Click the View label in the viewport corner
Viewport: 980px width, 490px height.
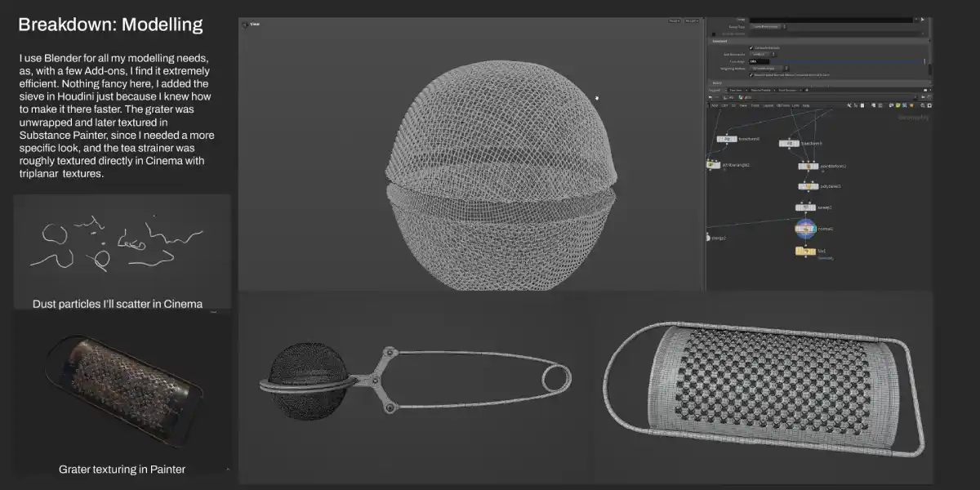(254, 24)
